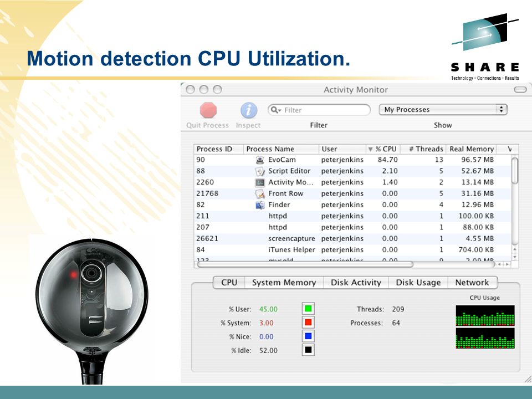
Task: Sort by Process ID column header
Action: (x=218, y=149)
